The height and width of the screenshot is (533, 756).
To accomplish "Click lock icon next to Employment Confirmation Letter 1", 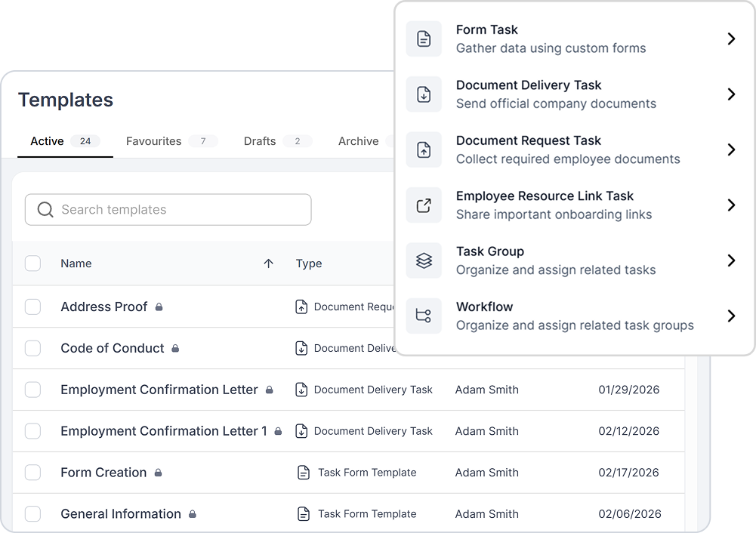I will (278, 431).
